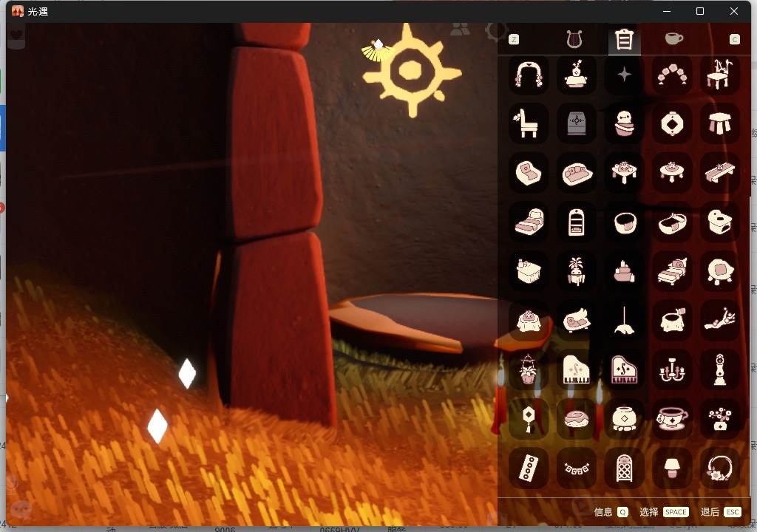Viewport: 757px width, 532px height.
Task: Choose the octagonal diamond lantern item
Action: click(x=671, y=123)
